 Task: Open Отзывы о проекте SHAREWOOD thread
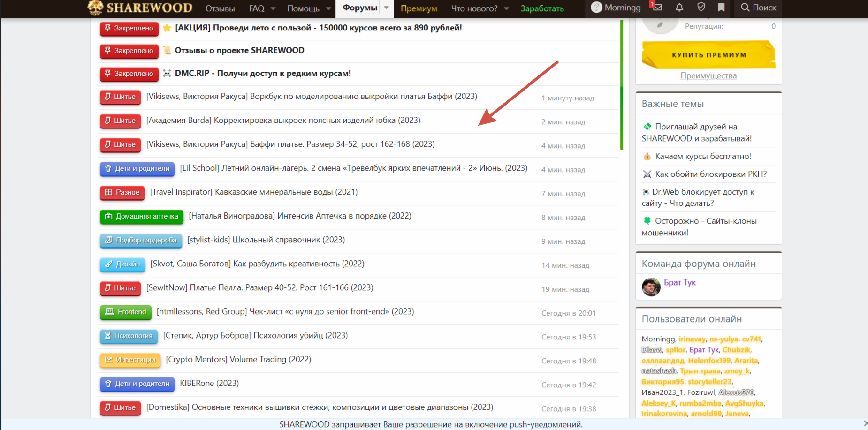(x=239, y=51)
